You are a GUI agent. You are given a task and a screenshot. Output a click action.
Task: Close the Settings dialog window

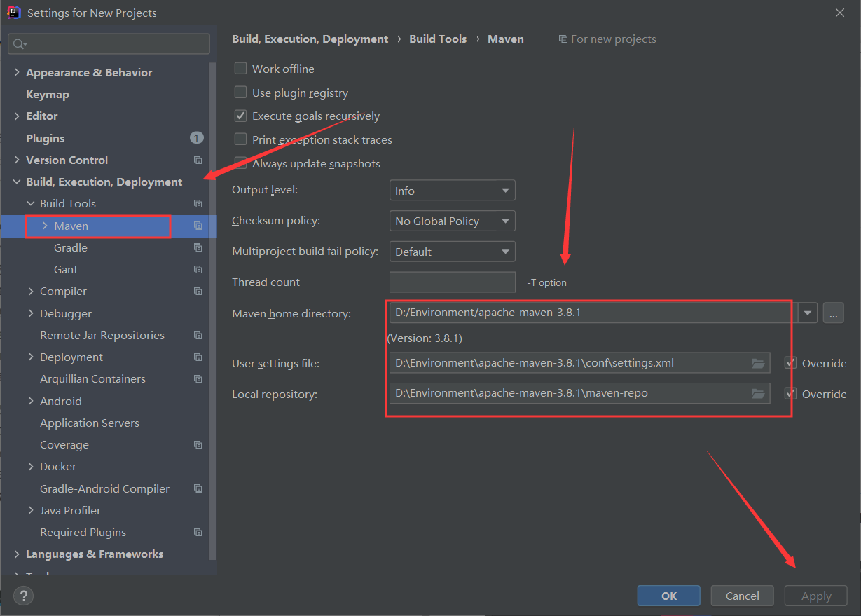pos(840,13)
